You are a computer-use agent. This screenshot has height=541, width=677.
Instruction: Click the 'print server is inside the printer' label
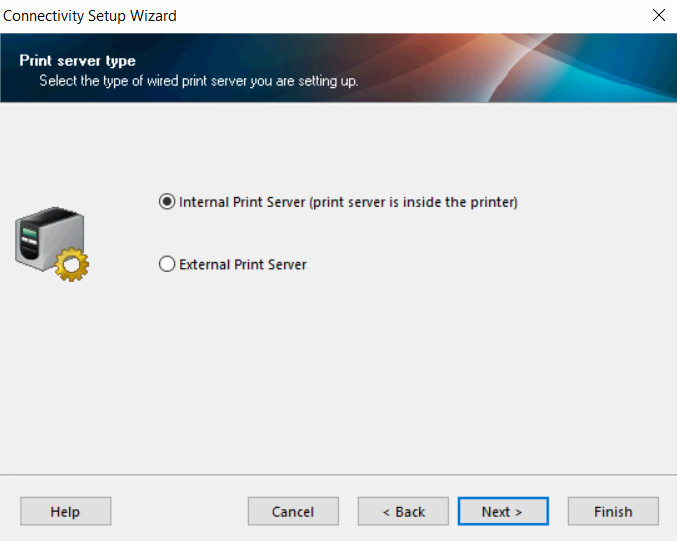(413, 202)
